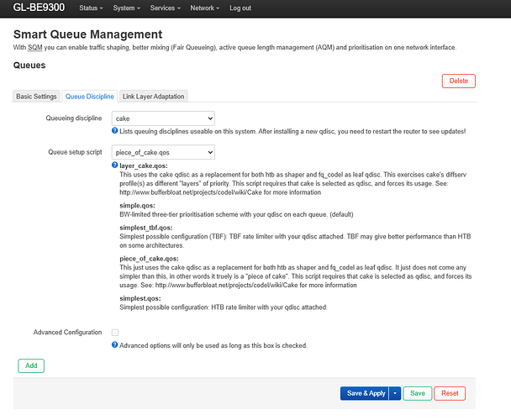The image size is (511, 420).
Task: Open the Services menu
Action: [165, 8]
